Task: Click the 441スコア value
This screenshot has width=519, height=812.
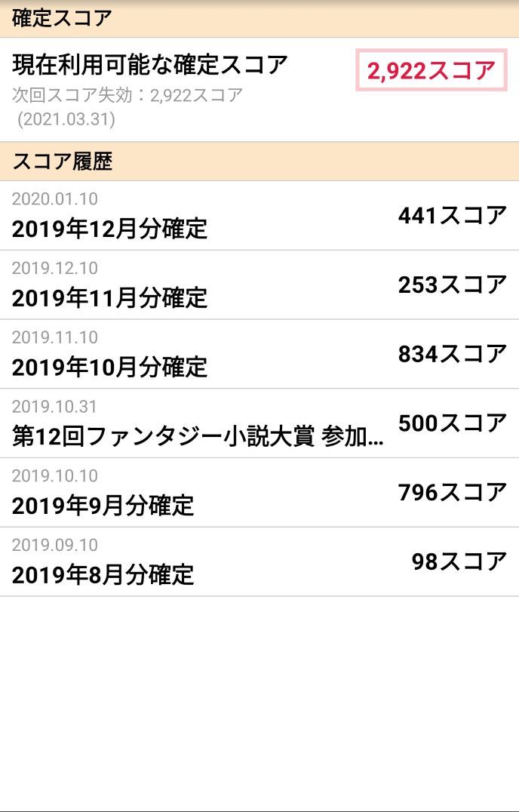Action: (452, 216)
